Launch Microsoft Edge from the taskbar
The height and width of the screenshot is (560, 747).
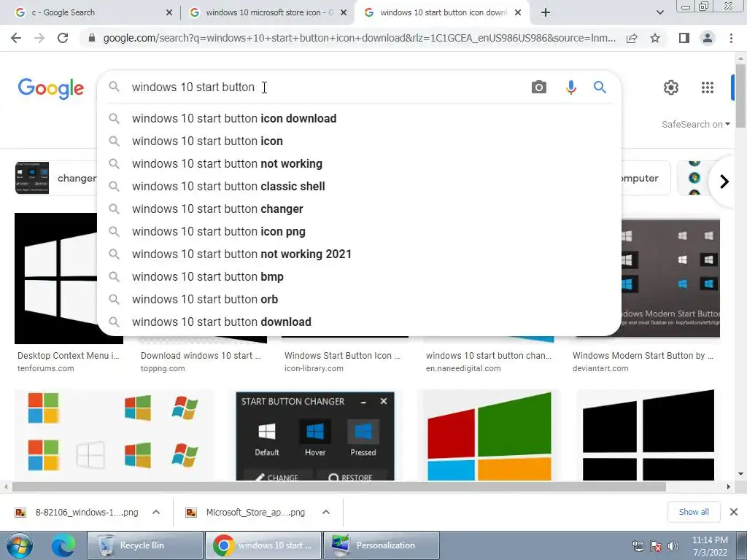[x=63, y=545]
